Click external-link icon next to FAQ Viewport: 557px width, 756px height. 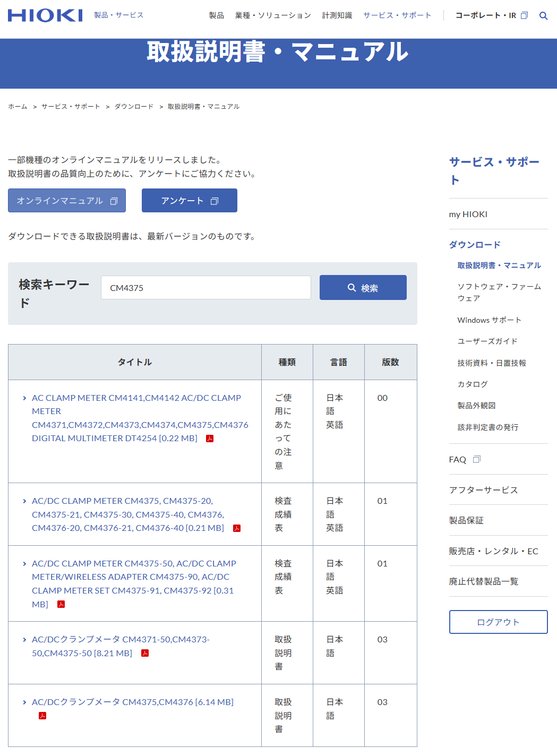pos(476,459)
